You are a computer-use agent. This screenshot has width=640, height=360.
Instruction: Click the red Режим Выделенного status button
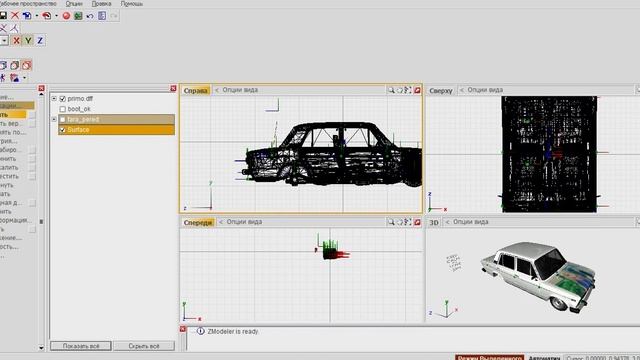pyautogui.click(x=489, y=357)
